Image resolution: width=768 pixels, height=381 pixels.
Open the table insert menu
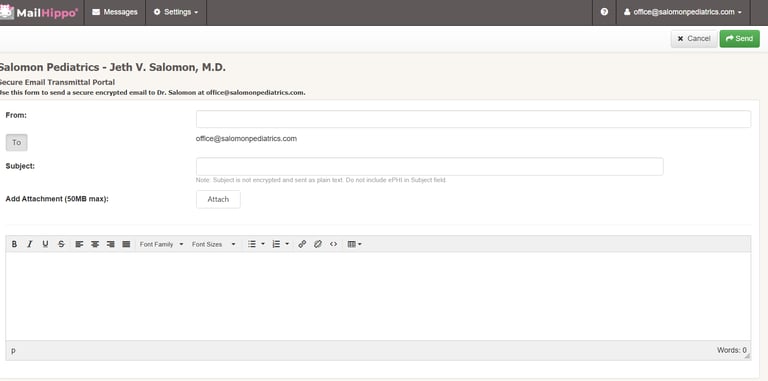[x=355, y=244]
